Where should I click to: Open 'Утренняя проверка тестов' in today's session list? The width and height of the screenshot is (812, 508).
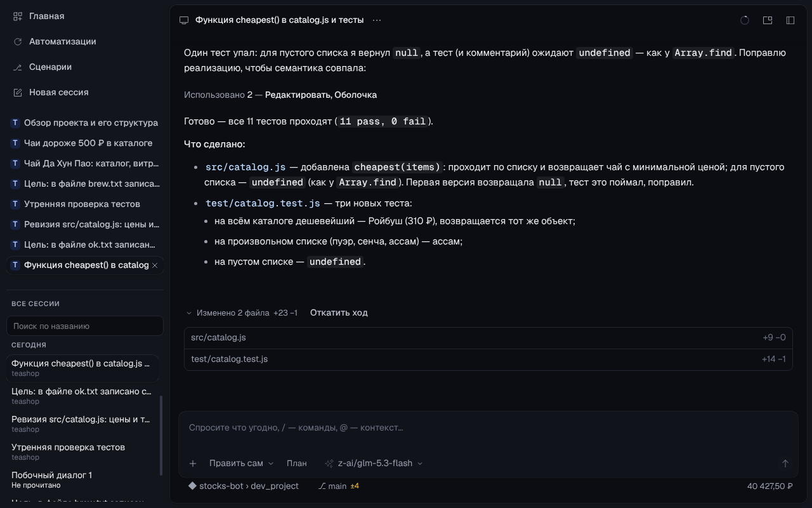point(82,451)
